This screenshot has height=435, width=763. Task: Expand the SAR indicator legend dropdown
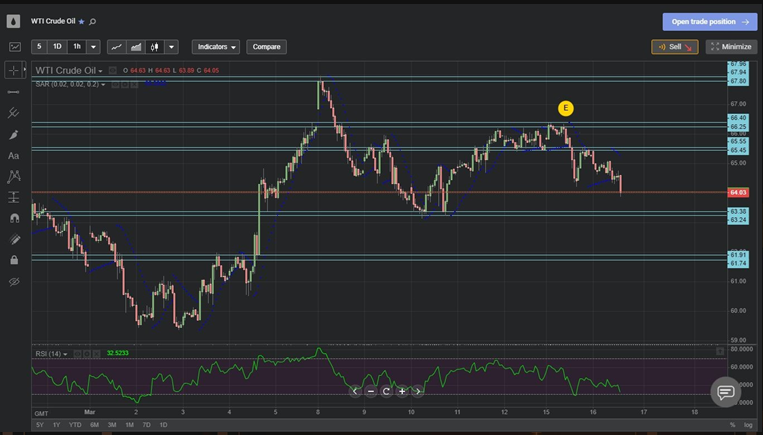[103, 85]
